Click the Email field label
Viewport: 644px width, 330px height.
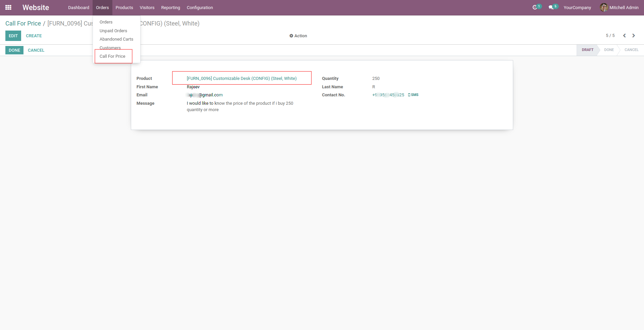142,95
